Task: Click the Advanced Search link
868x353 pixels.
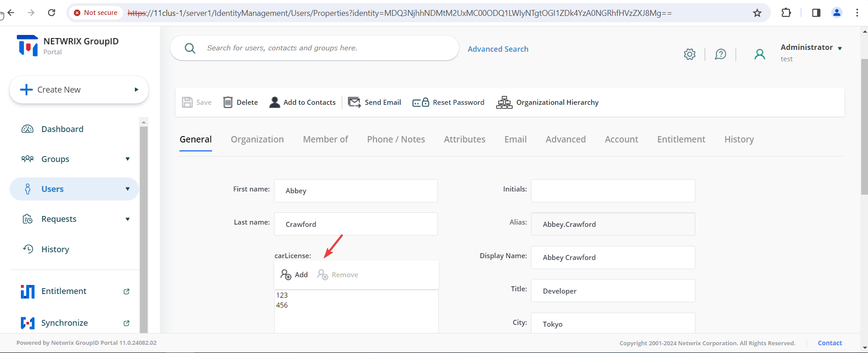Action: pos(498,49)
